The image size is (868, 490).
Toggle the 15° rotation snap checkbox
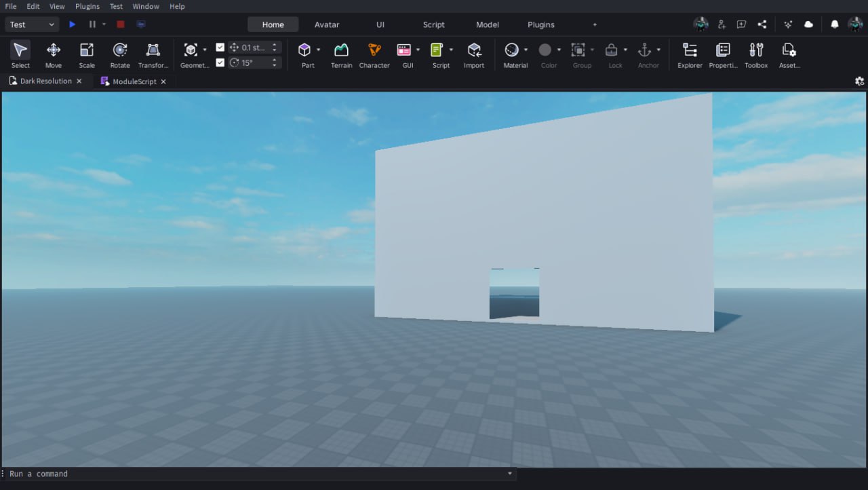click(220, 62)
